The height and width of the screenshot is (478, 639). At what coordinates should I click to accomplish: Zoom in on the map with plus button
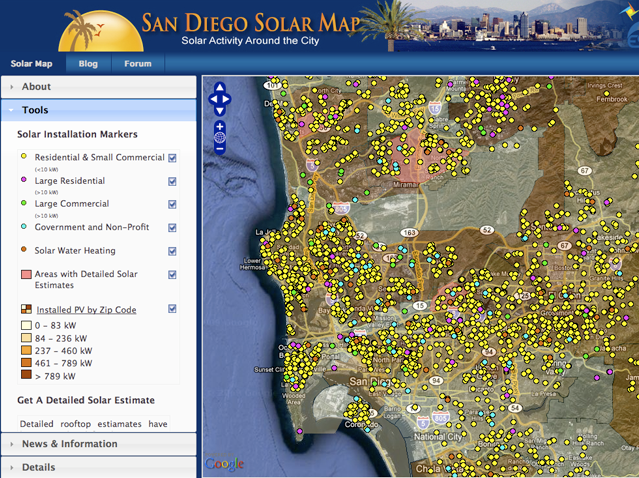(x=220, y=126)
